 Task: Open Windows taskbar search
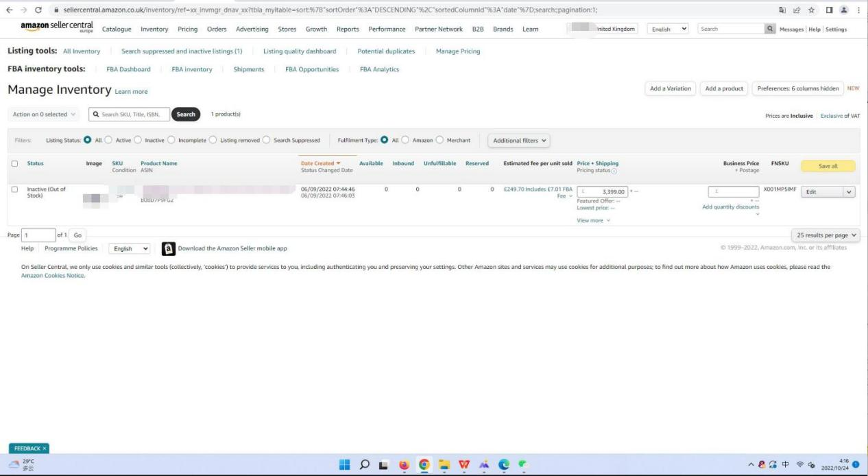365,464
